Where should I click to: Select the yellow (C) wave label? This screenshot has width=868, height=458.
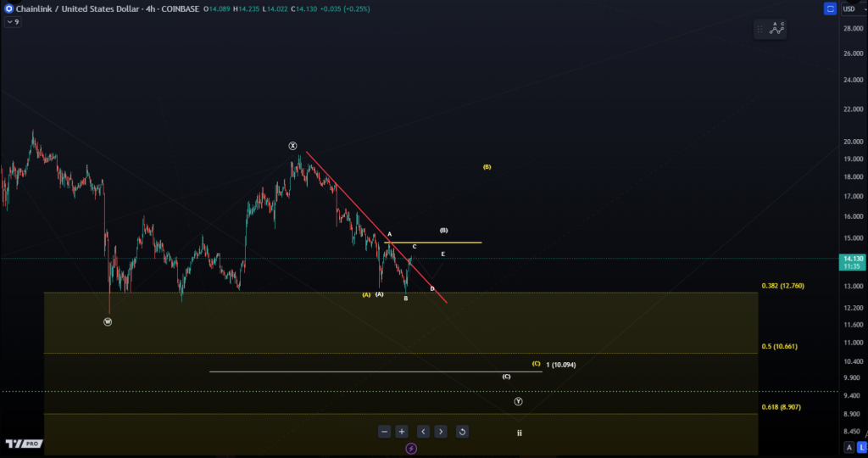coord(536,364)
